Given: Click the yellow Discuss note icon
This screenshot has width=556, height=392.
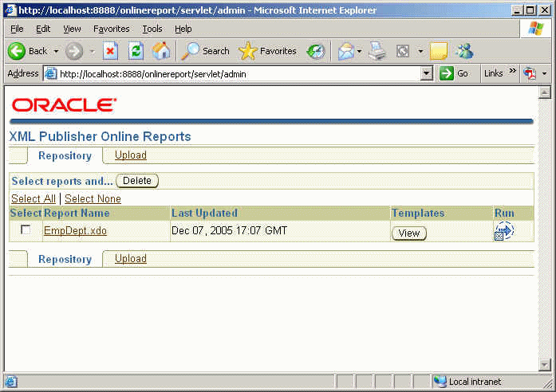Looking at the screenshot, I should pyautogui.click(x=439, y=51).
